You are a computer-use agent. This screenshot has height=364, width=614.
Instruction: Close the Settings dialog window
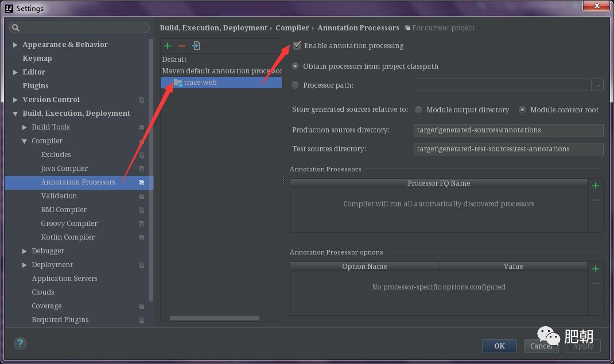coord(596,6)
